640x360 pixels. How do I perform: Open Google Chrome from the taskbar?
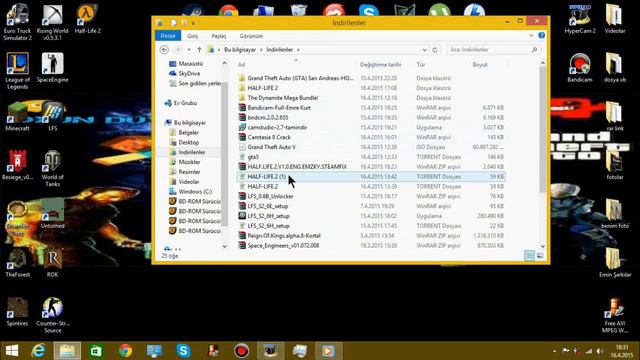click(x=126, y=351)
